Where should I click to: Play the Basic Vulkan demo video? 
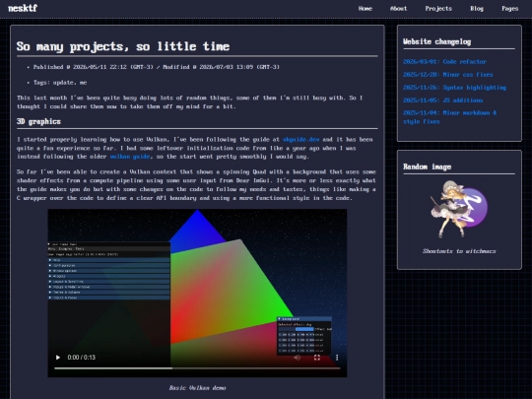(x=58, y=358)
